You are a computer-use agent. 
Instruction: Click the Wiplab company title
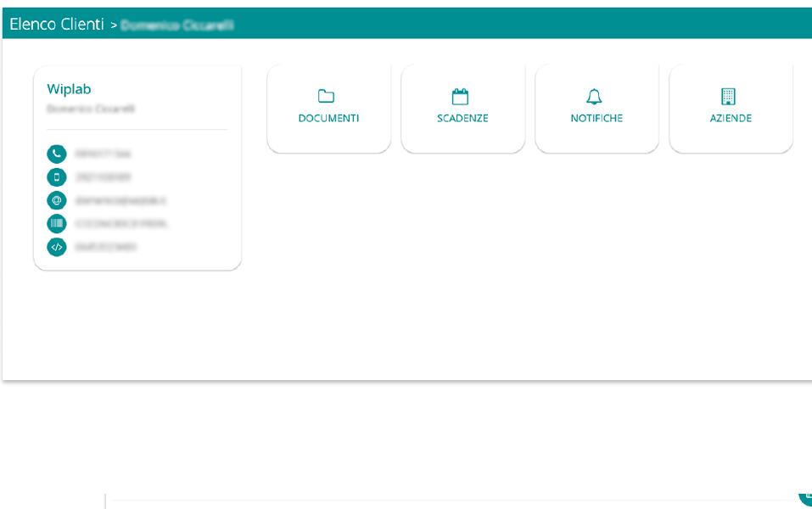(x=69, y=89)
